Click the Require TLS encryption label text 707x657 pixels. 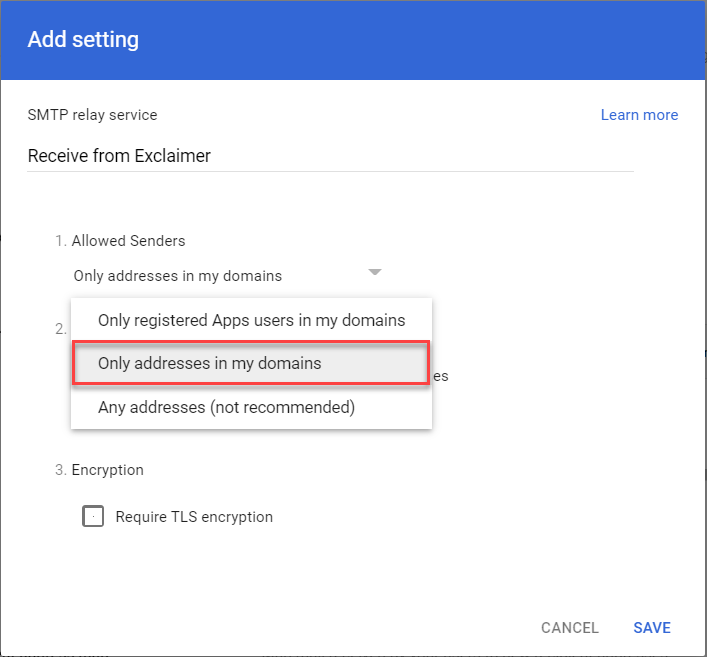click(194, 517)
